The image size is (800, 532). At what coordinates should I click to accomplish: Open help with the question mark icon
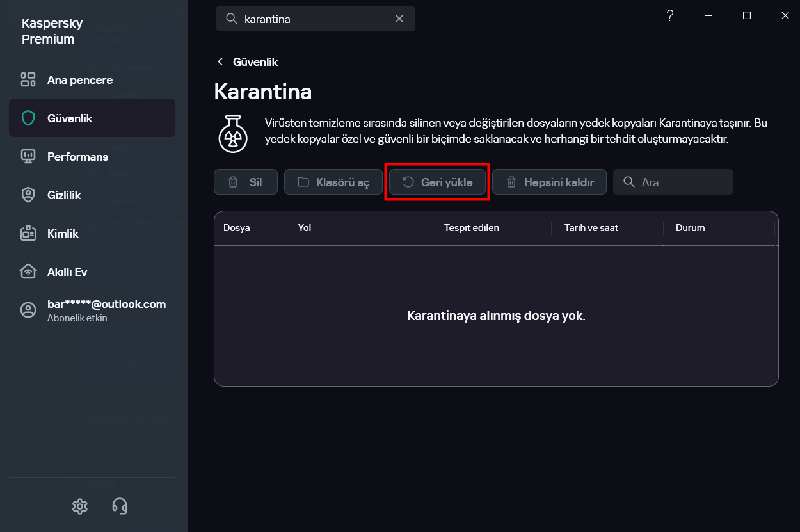tap(670, 16)
